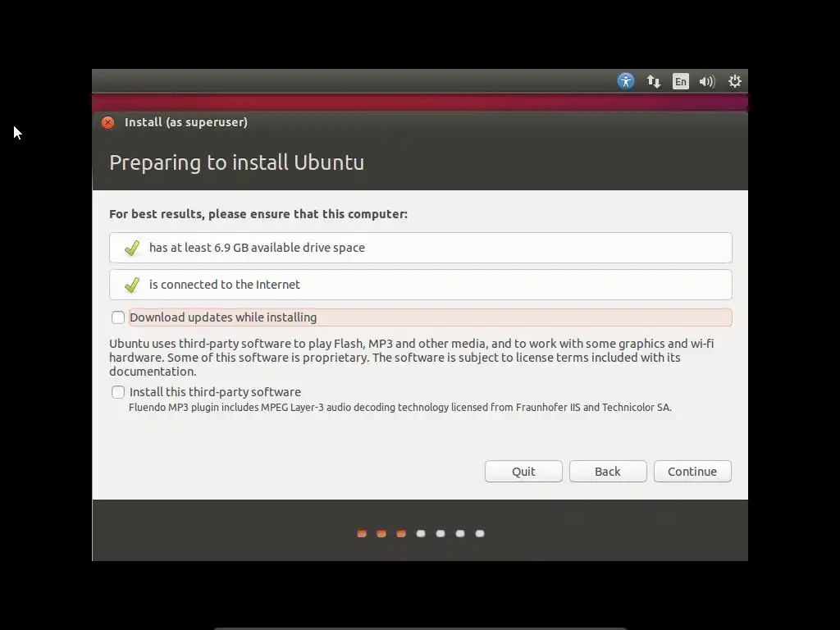This screenshot has width=840, height=630.
Task: Click the 'For best results' heading text
Action: pos(258,214)
